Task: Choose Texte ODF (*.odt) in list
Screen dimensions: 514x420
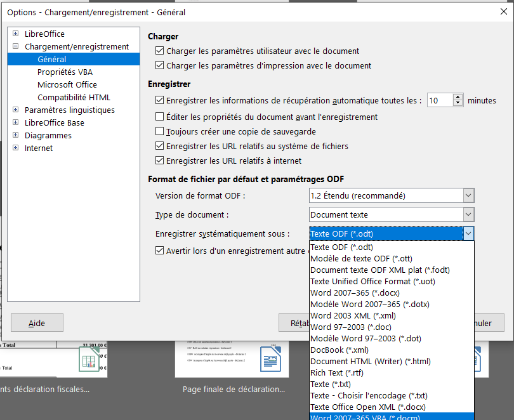Action: [392, 247]
